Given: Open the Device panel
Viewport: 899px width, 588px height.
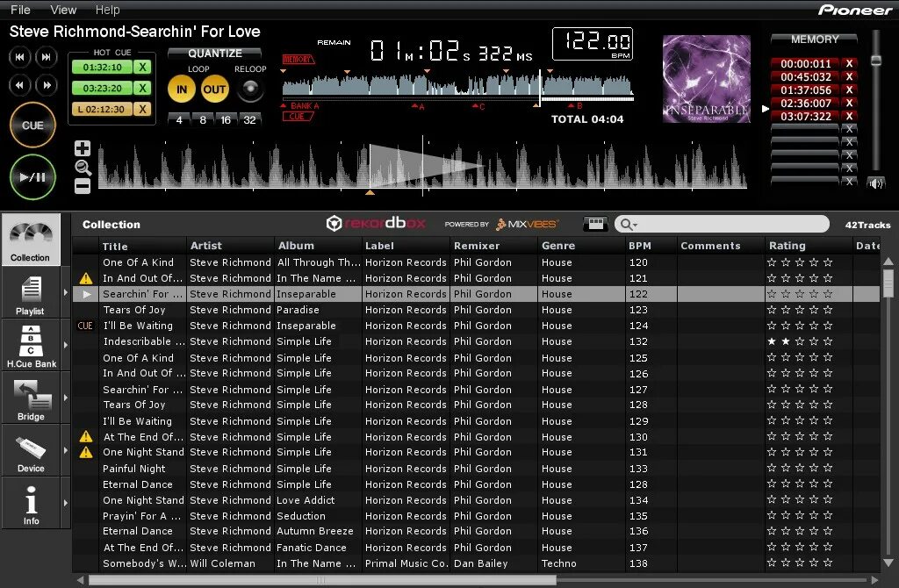Looking at the screenshot, I should coord(31,451).
